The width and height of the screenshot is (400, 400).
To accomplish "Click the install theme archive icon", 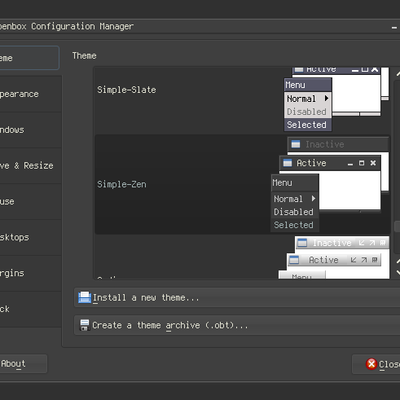I will [x=84, y=297].
